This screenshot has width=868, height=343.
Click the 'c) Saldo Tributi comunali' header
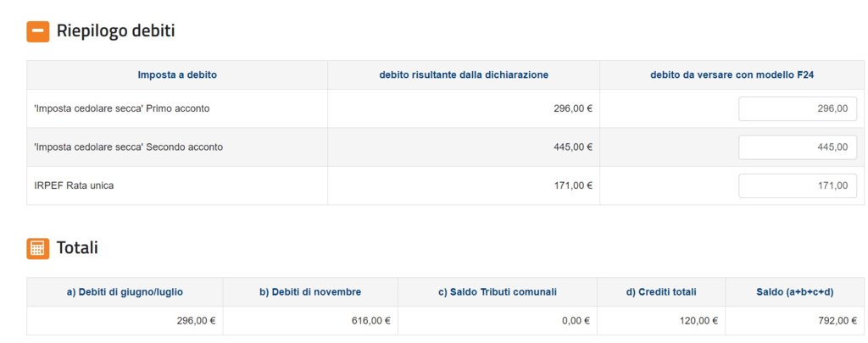497,292
